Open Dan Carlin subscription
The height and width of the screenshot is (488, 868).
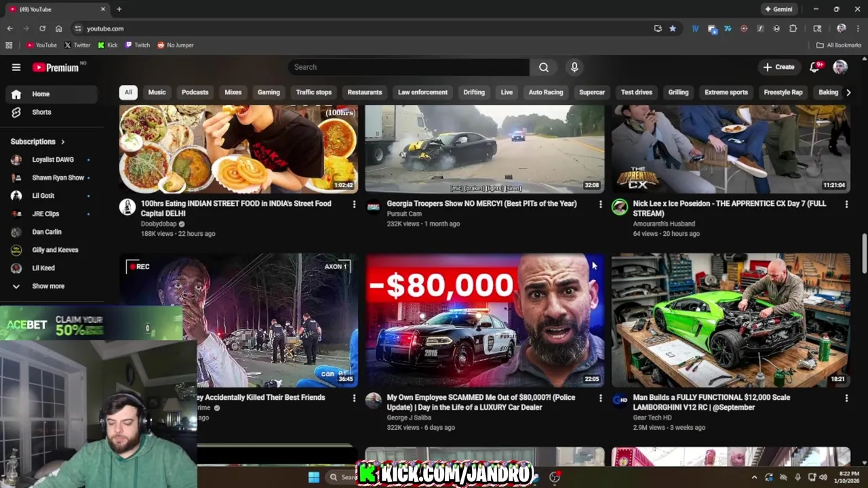[x=52, y=232]
